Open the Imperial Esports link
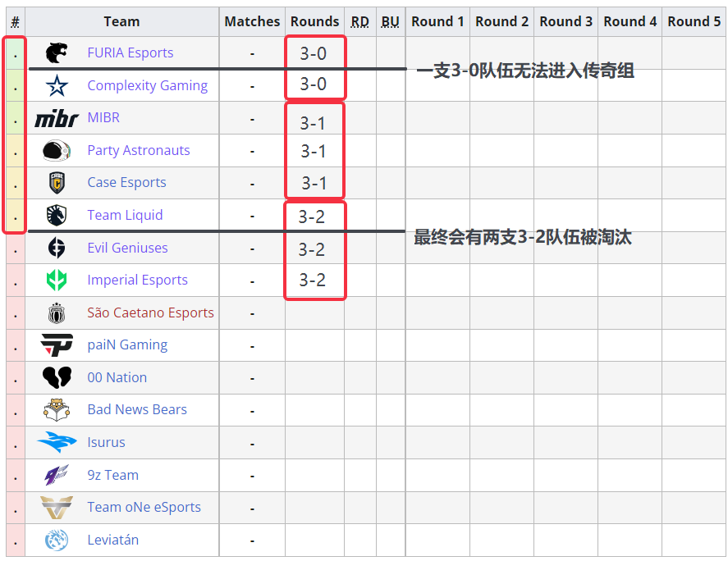 (137, 280)
